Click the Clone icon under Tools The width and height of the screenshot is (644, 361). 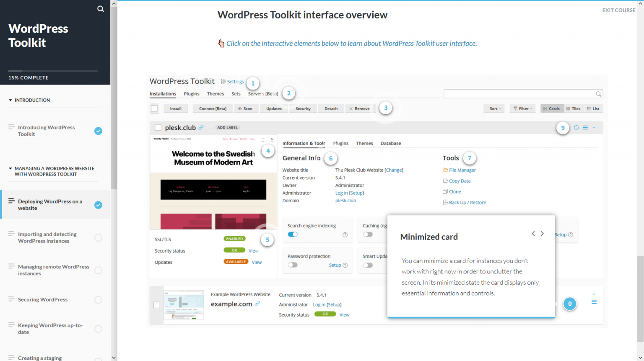point(445,191)
